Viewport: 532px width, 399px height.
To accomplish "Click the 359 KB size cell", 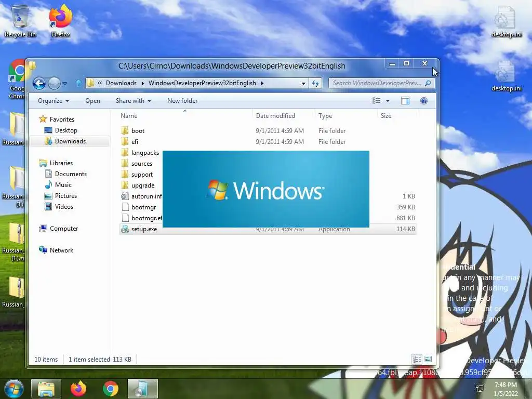I will [405, 207].
